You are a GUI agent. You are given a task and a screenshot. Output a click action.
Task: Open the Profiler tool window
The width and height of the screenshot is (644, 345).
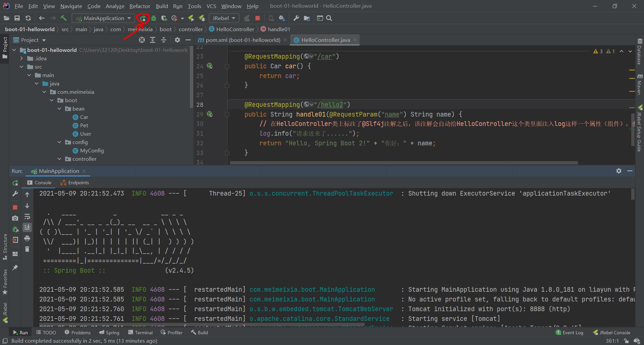[x=171, y=333]
